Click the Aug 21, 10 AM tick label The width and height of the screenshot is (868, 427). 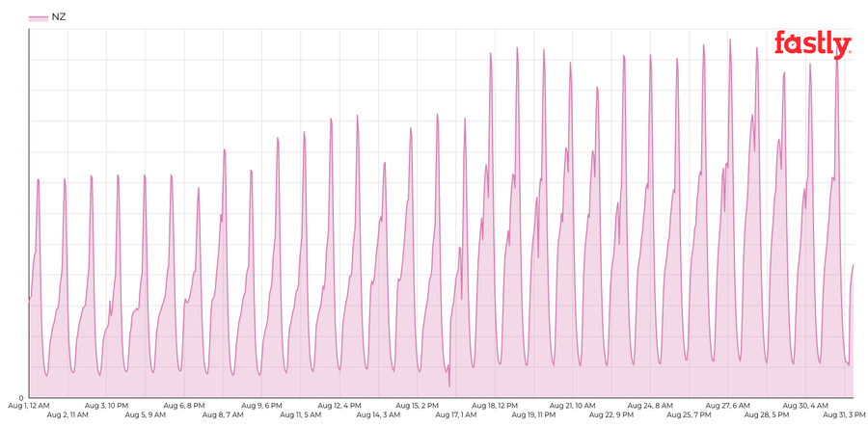573,406
